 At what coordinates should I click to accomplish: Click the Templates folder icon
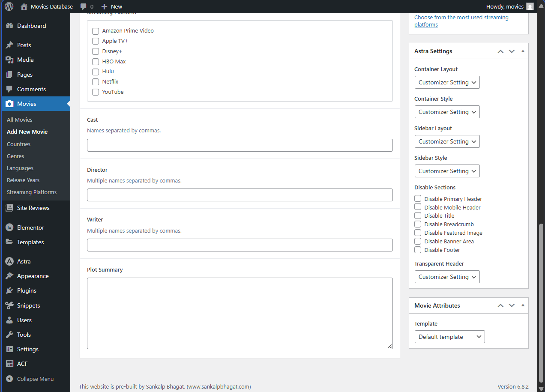(x=9, y=242)
